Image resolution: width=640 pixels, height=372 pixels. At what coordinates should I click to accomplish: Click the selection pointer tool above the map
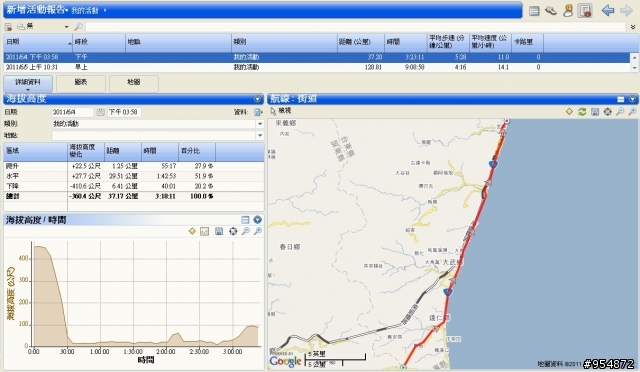[x=273, y=111]
